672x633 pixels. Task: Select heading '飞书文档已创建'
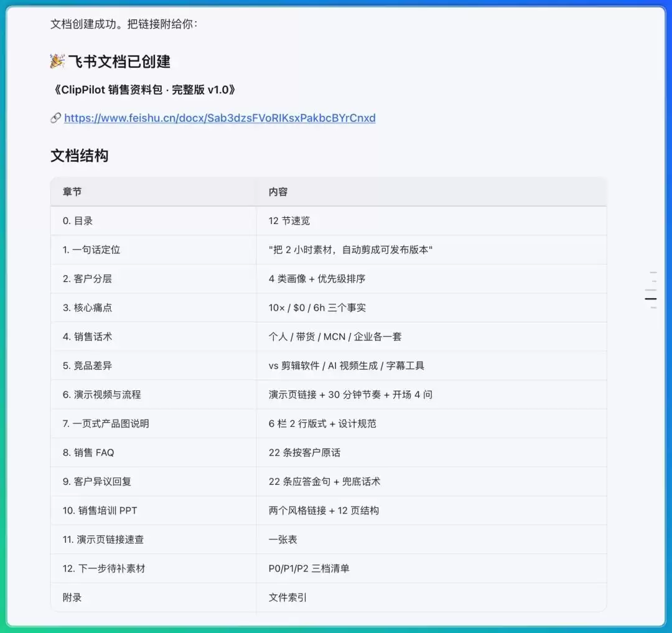click(x=119, y=62)
